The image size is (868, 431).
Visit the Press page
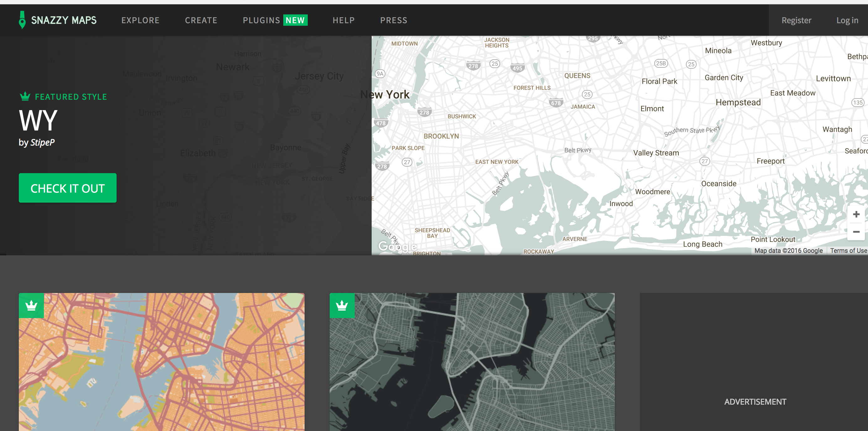click(394, 20)
